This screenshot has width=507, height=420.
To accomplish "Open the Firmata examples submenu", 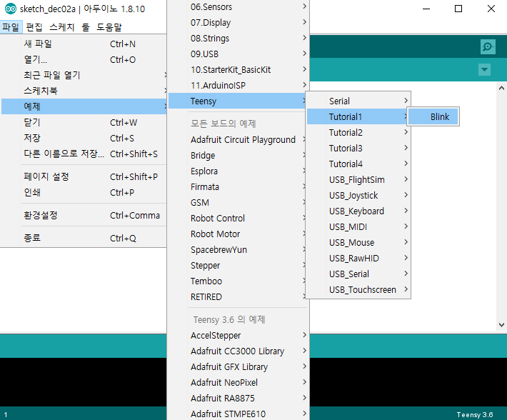I will point(238,186).
